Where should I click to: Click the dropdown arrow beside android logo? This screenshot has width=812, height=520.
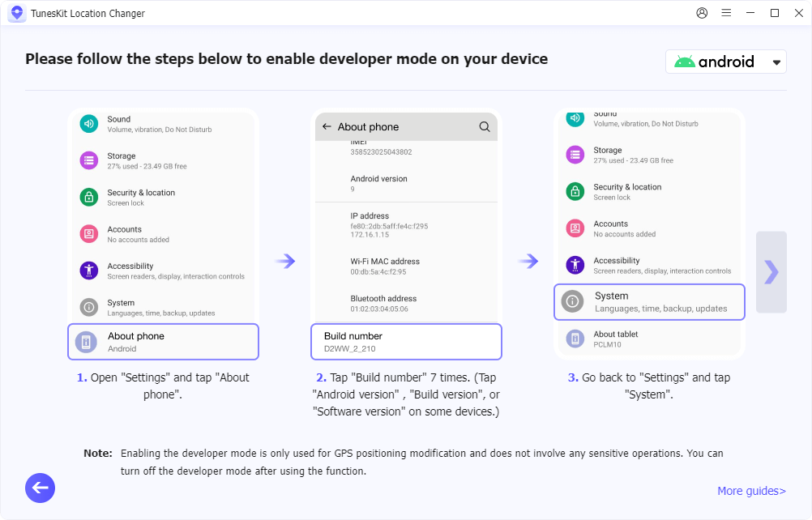click(x=776, y=62)
